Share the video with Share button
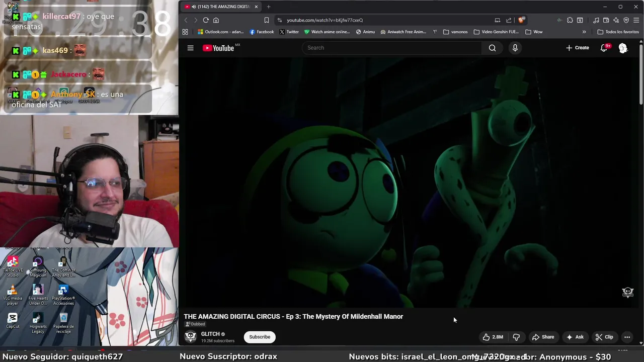Viewport: 644px width, 362px height. point(543,337)
